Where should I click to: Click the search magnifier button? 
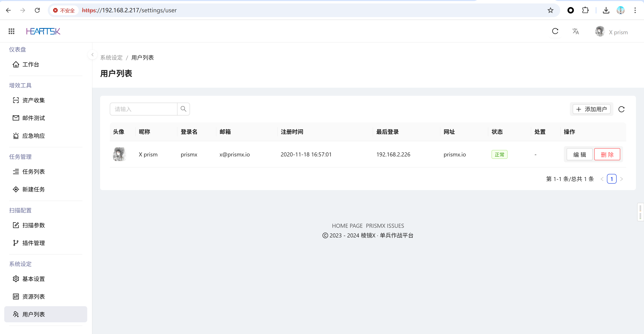pos(184,109)
